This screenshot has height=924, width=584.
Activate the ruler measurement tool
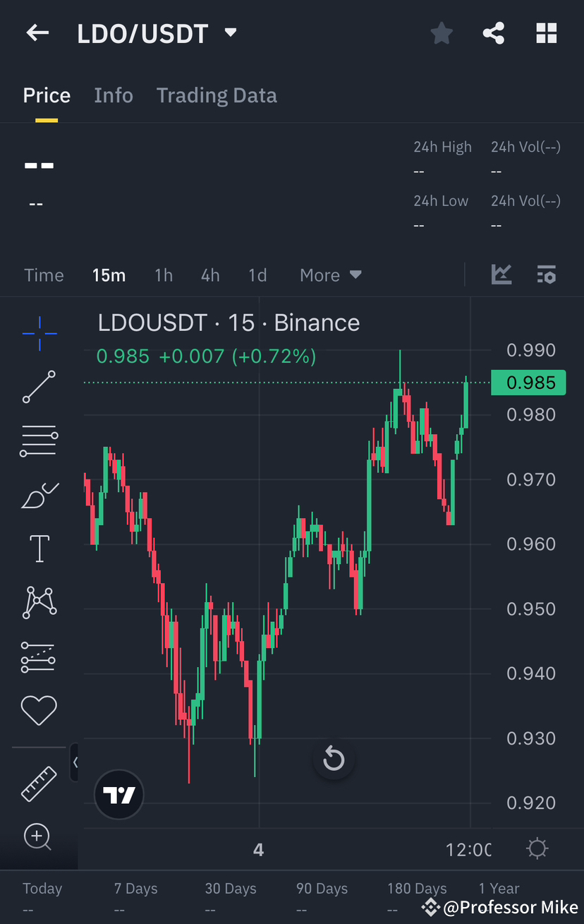pos(39,784)
